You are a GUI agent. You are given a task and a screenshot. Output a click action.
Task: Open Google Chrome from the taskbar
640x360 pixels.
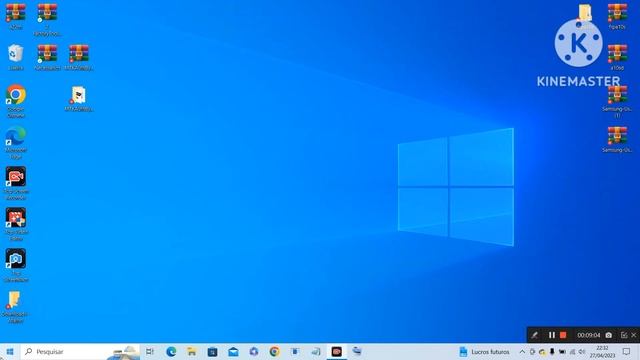pyautogui.click(x=274, y=351)
